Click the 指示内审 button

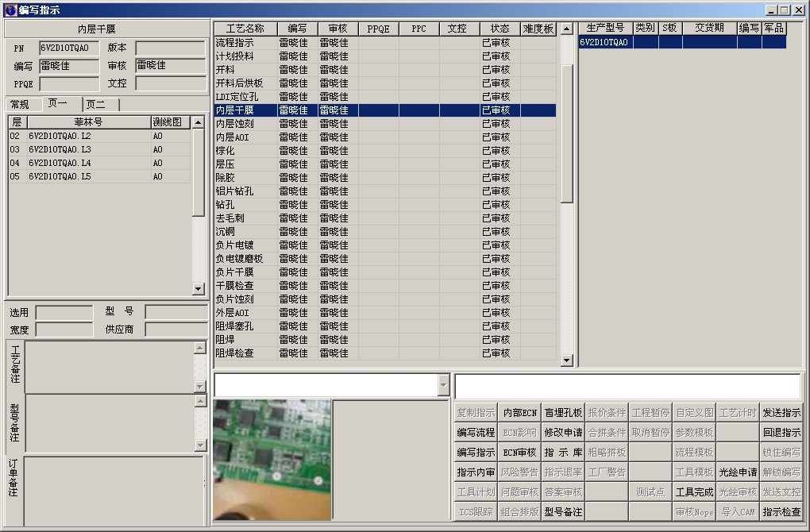[476, 472]
